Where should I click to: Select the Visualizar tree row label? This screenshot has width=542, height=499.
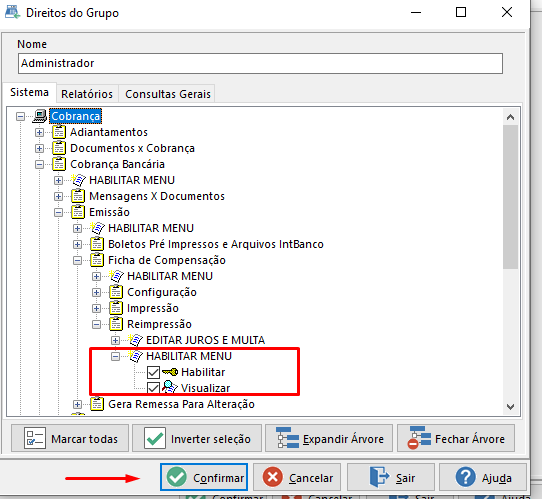coord(205,388)
